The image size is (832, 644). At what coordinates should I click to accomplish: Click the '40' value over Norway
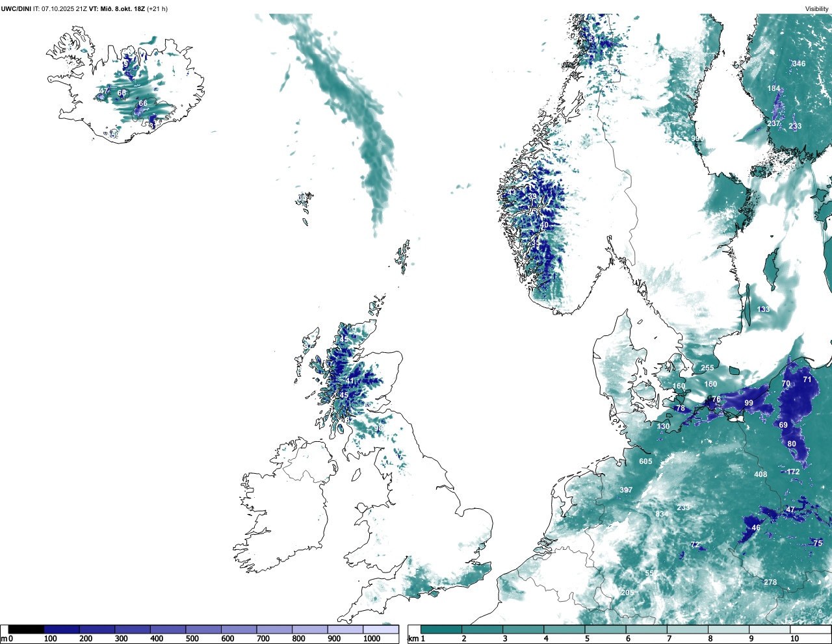click(x=545, y=225)
